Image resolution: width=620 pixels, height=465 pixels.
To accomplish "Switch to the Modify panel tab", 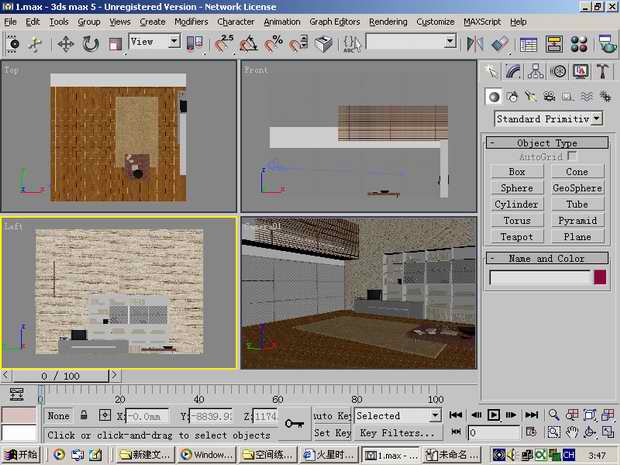I will tap(513, 72).
